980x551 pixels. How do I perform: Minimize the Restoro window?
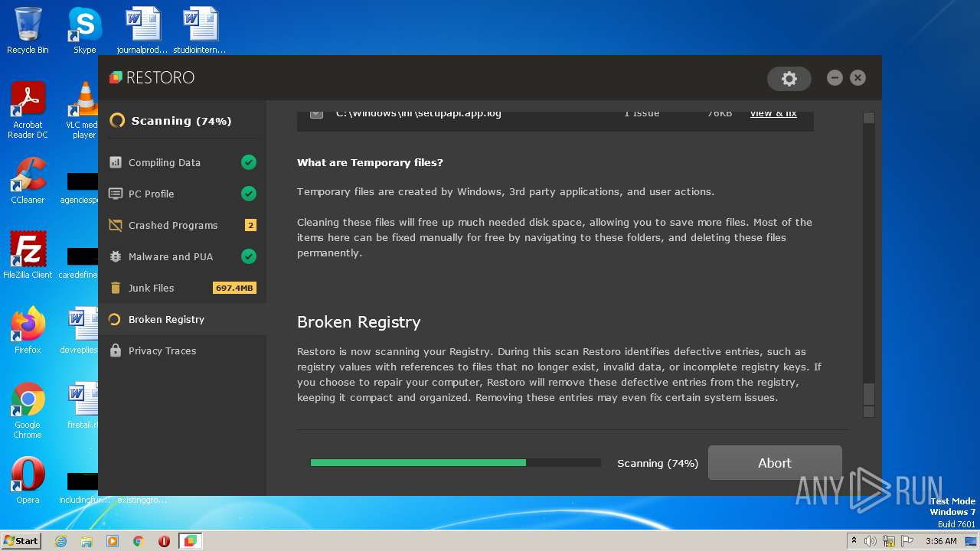click(x=835, y=78)
